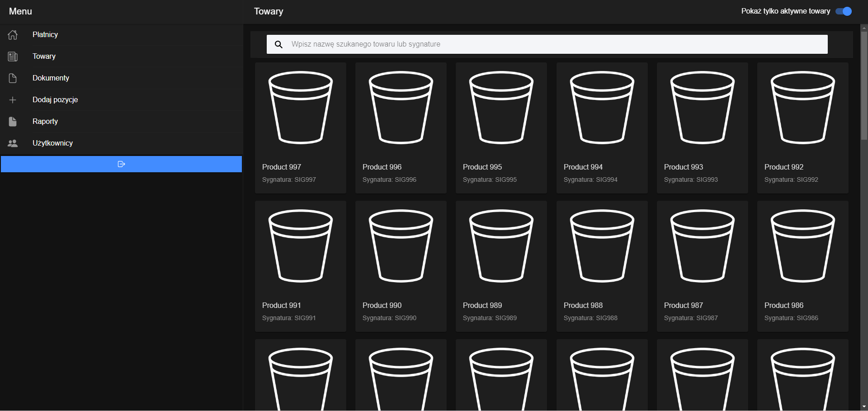Click the people icon beside Użytkownicy
Screen dimensions: 868x411
(13, 143)
